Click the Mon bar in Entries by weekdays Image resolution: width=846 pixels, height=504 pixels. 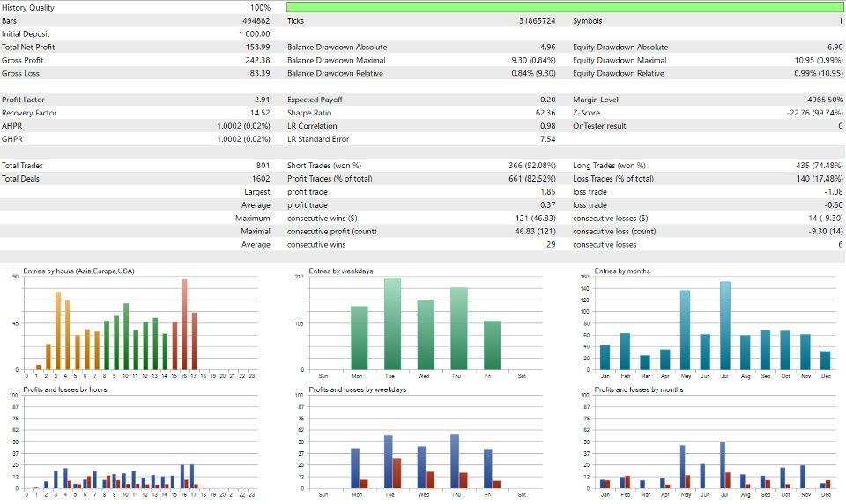pyautogui.click(x=360, y=338)
